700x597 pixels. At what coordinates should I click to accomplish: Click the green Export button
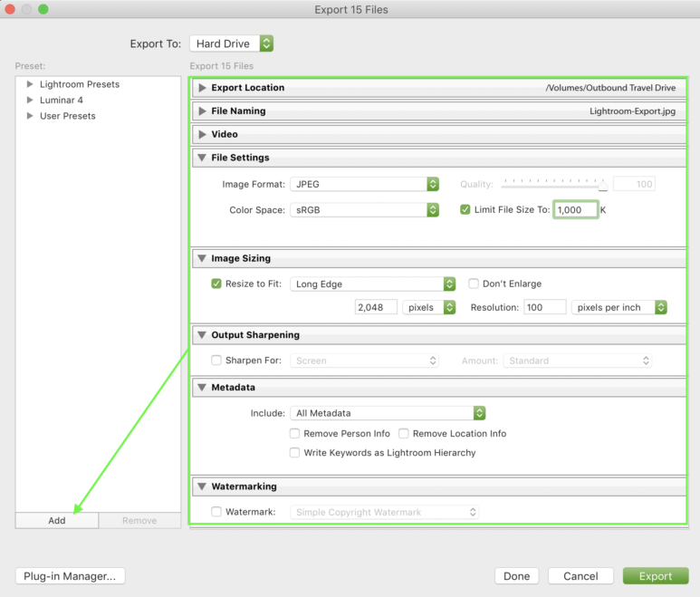coord(655,576)
